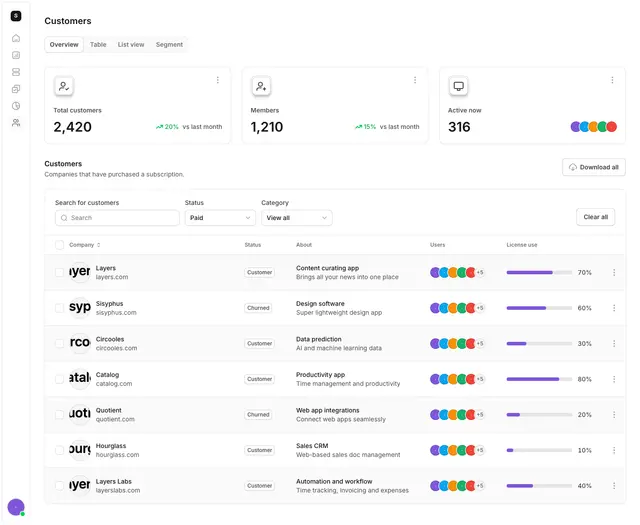Open row actions for Catalog

pyautogui.click(x=614, y=379)
